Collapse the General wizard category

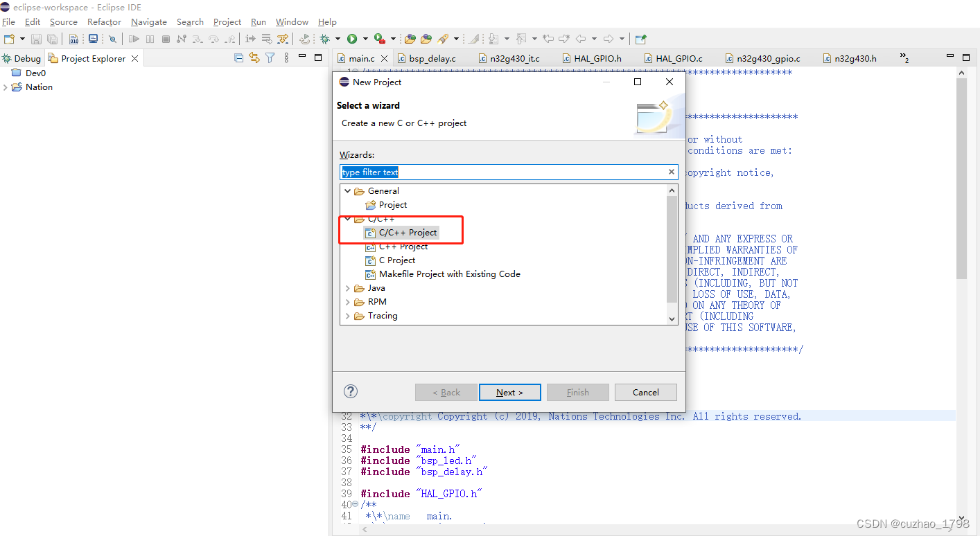(x=348, y=190)
